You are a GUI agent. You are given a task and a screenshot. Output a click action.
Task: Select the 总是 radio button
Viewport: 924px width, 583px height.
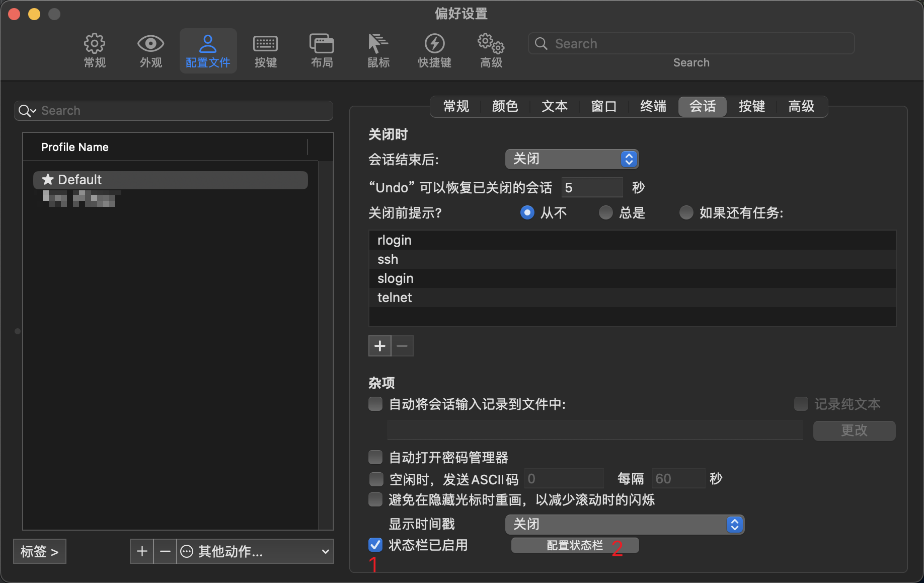pos(606,213)
